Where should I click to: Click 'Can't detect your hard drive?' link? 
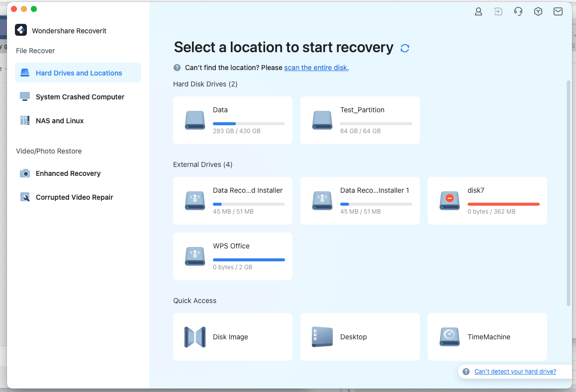coord(515,372)
